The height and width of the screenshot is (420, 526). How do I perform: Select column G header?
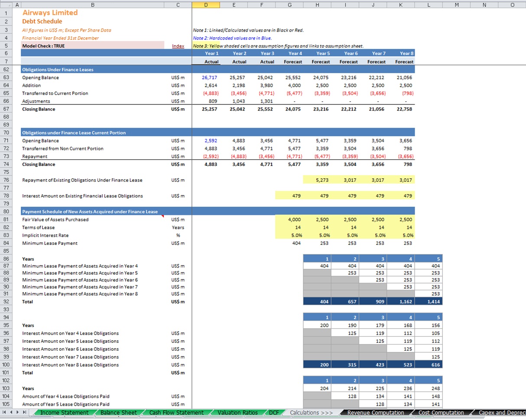click(x=289, y=5)
